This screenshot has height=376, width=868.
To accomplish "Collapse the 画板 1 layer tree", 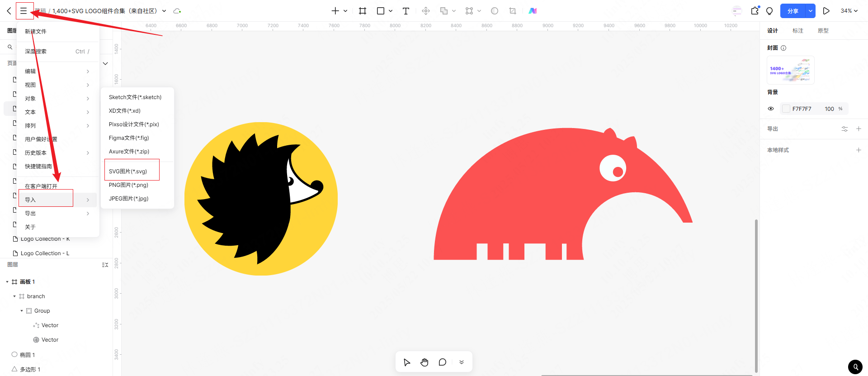I will pos(7,282).
